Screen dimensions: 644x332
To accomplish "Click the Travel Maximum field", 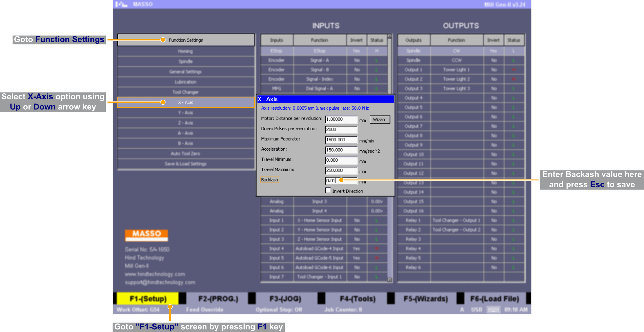I will (341, 170).
